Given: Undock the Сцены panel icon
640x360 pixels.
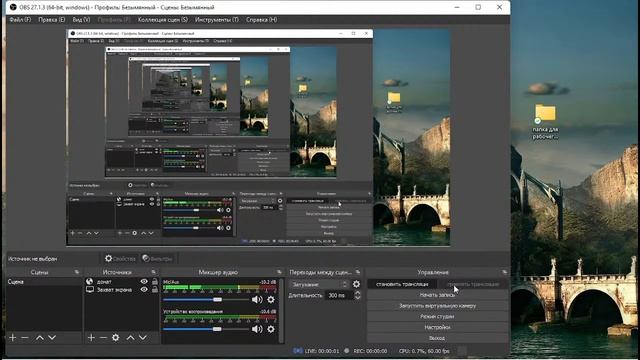Looking at the screenshot, I should pyautogui.click(x=77, y=272).
